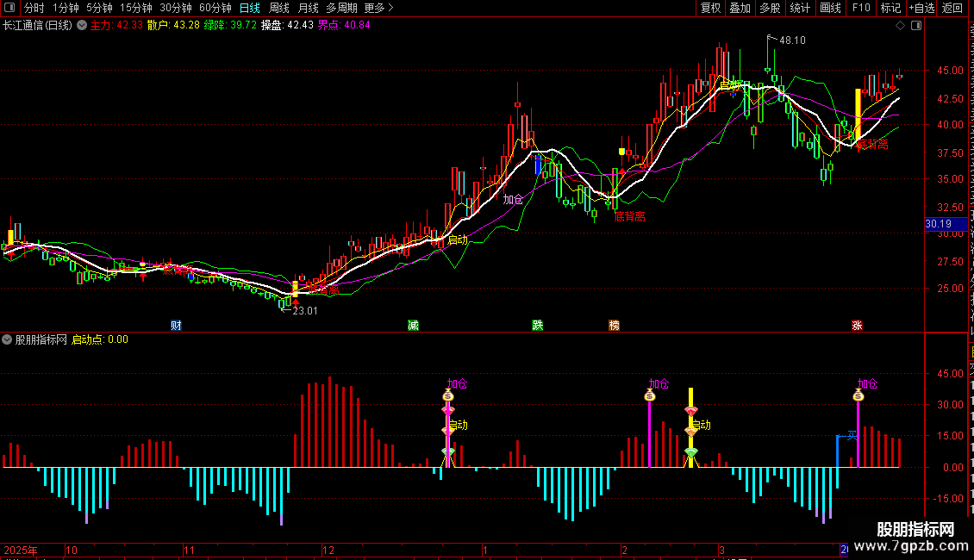Click the diamond icon above price axis
Viewport: 974px width, 560px height.
[x=901, y=26]
